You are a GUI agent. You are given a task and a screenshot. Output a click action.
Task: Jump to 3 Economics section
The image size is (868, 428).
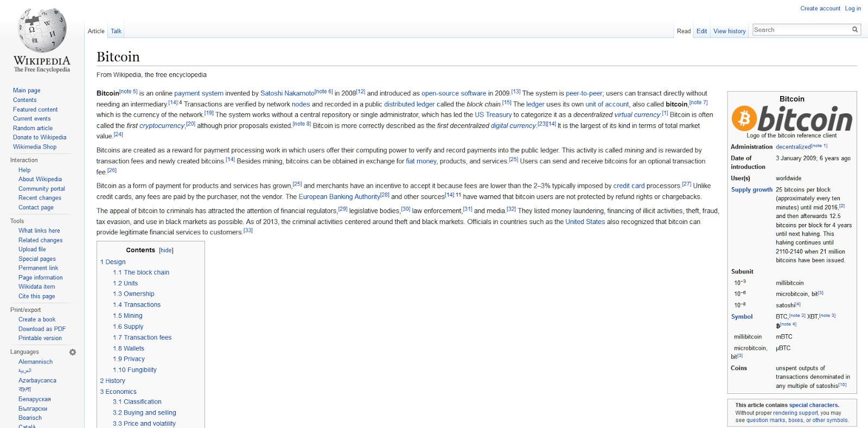click(118, 392)
